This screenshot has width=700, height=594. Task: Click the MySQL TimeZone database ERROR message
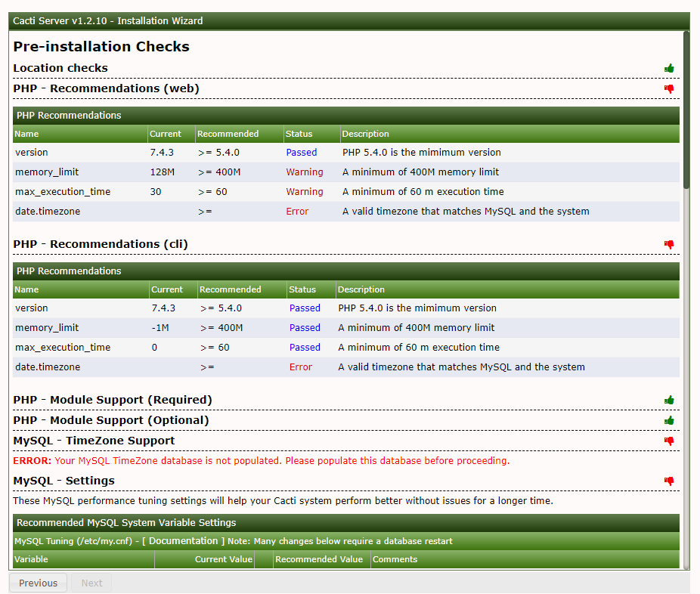click(261, 460)
